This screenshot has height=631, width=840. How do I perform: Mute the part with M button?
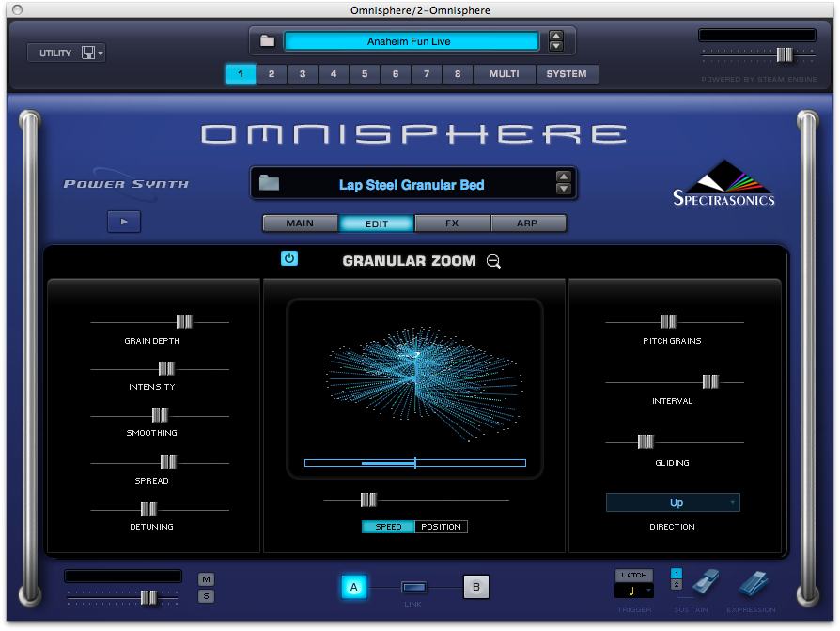click(206, 579)
